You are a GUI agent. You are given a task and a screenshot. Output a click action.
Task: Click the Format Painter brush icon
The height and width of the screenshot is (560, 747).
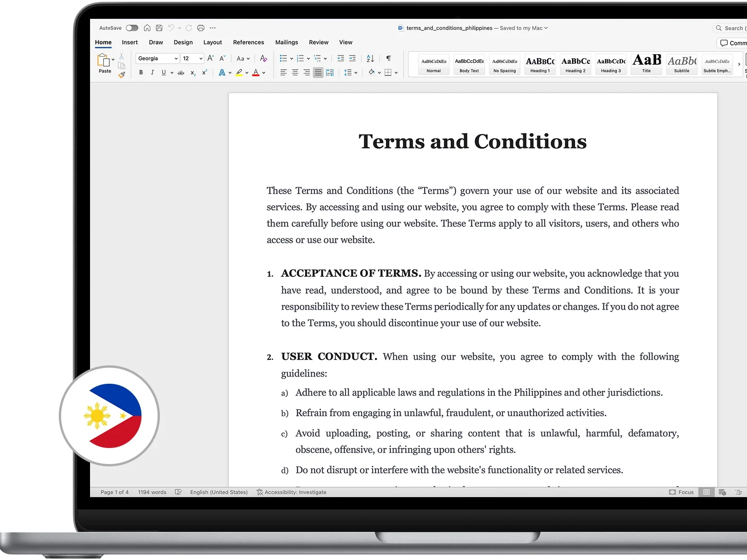[x=121, y=75]
